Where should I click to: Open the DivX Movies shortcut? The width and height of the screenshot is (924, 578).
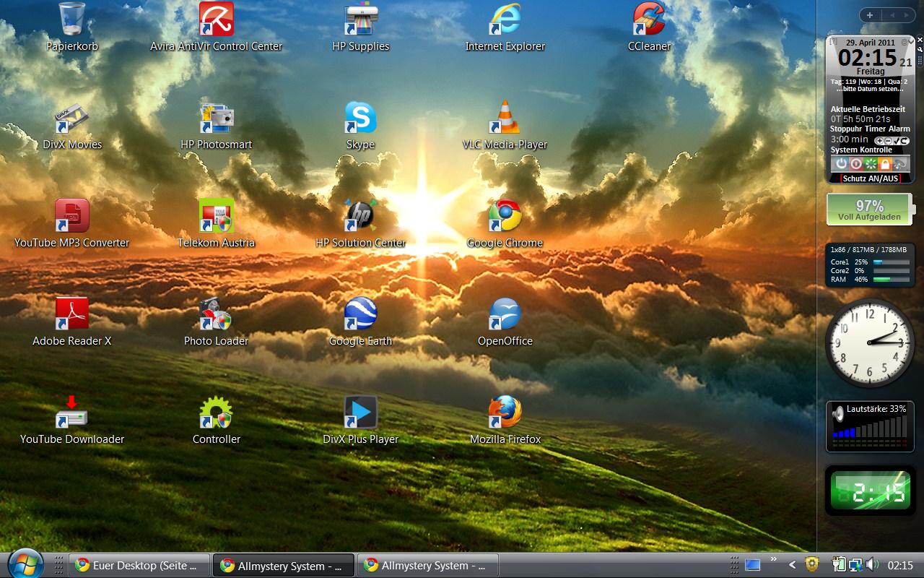tap(72, 126)
